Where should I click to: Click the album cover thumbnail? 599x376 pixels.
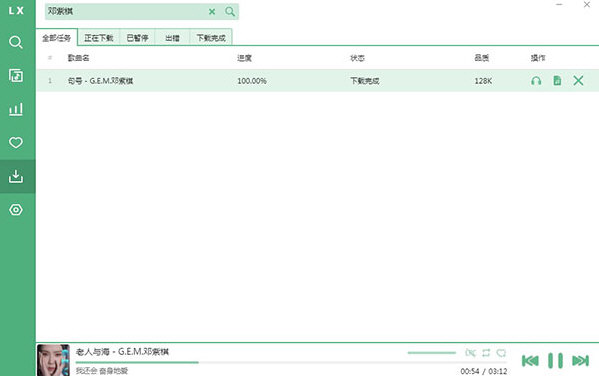(x=53, y=360)
